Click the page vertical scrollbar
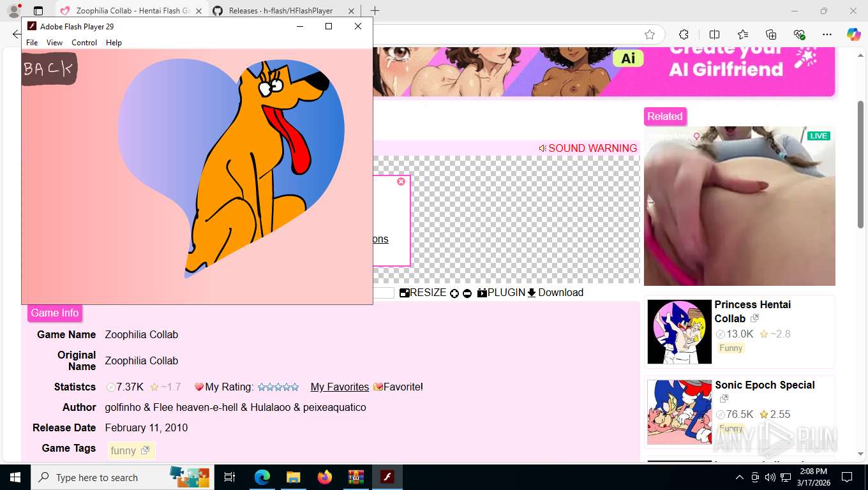This screenshot has height=490, width=868. [861, 164]
